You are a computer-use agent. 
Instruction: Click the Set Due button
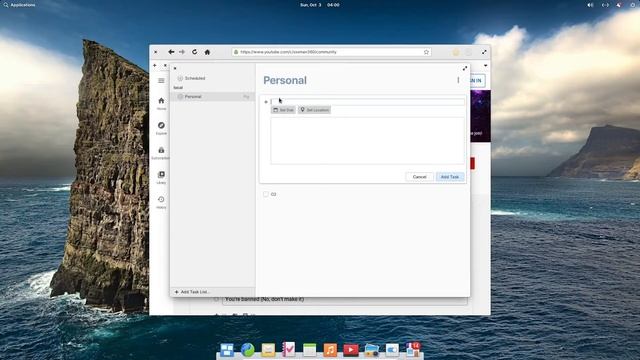pos(283,110)
